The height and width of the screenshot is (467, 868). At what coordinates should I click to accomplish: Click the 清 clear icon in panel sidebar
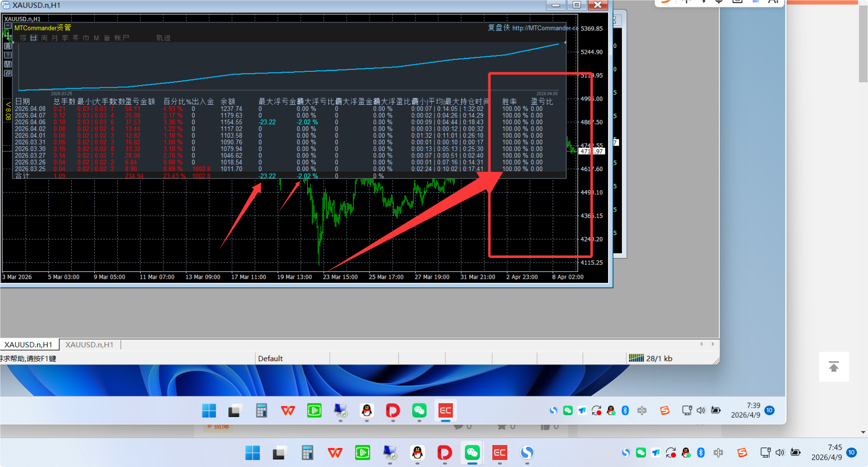7,46
